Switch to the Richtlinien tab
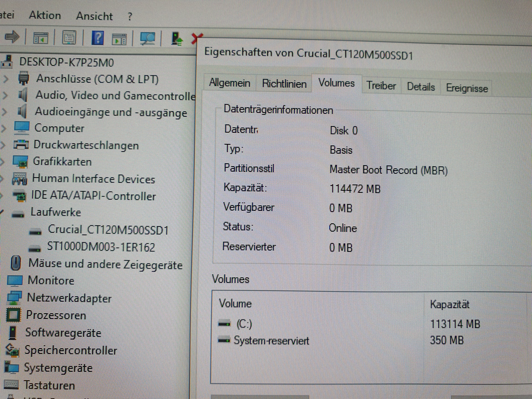This screenshot has width=532, height=399. 284,84
